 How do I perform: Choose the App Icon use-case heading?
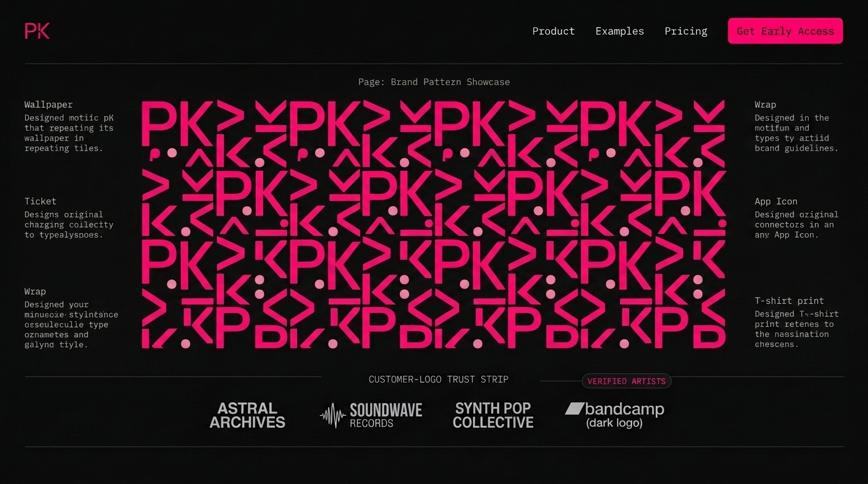tap(776, 202)
